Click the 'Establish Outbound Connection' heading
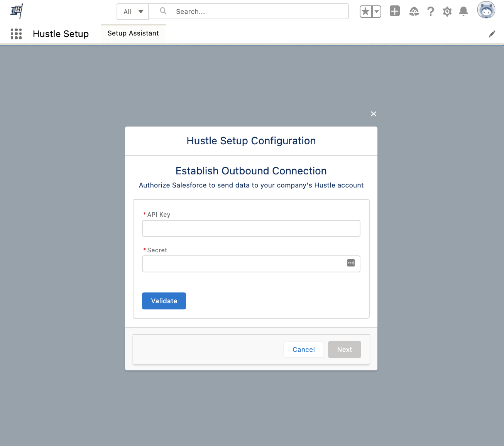The height and width of the screenshot is (446, 504). [251, 171]
